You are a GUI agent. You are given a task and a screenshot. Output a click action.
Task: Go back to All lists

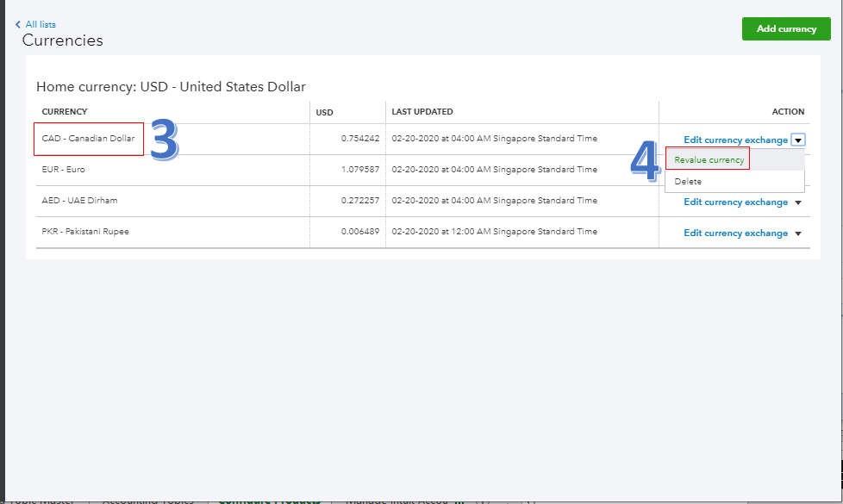pyautogui.click(x=41, y=25)
